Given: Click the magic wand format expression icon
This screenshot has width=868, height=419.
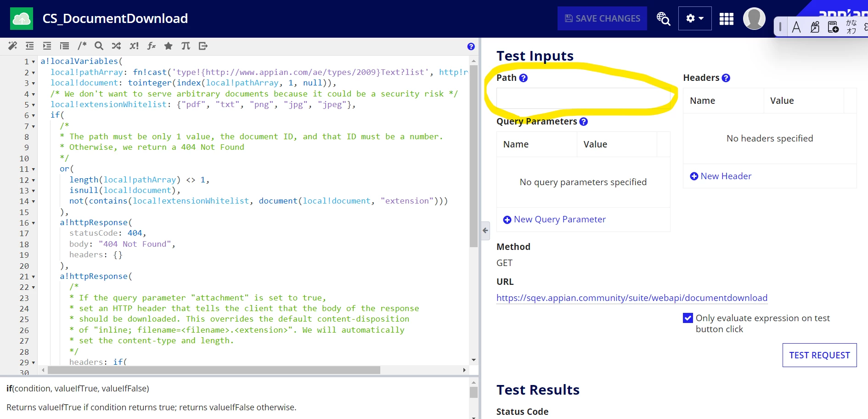Looking at the screenshot, I should pyautogui.click(x=12, y=46).
